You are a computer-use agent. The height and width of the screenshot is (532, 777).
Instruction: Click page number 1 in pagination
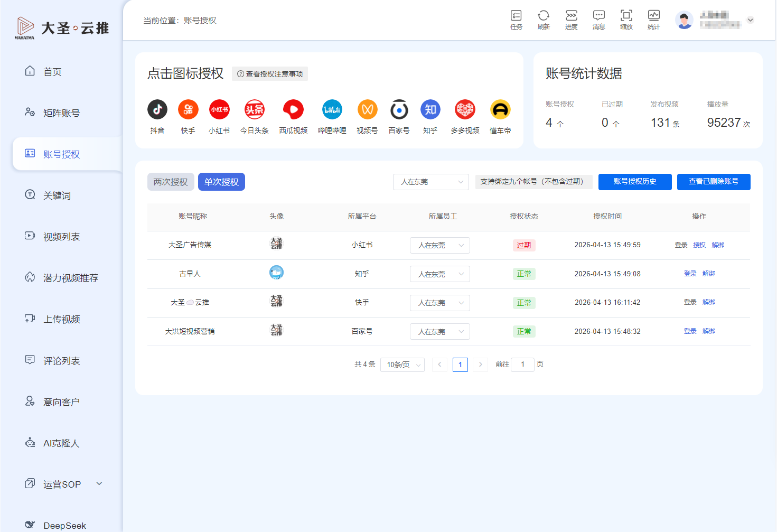(460, 365)
